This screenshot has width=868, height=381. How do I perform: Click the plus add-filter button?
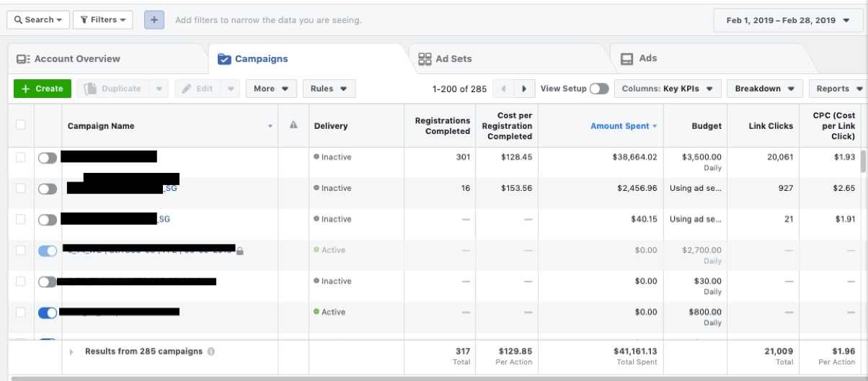click(x=154, y=19)
